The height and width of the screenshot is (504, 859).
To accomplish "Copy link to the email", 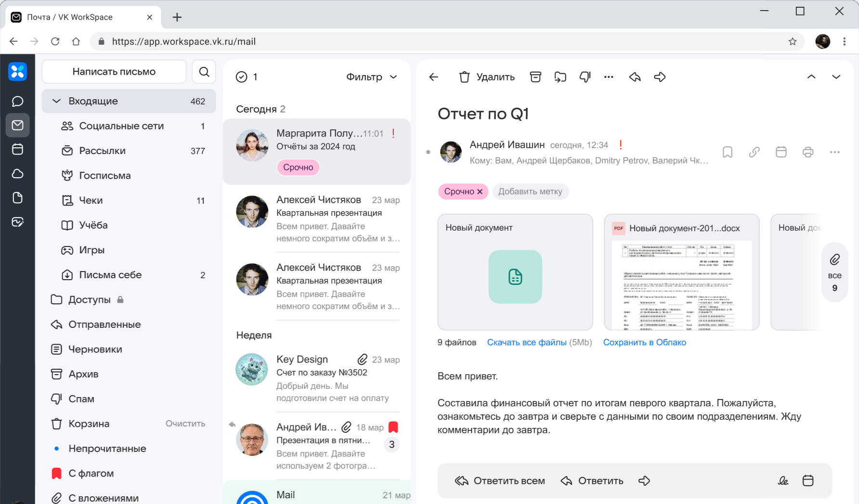I will [754, 152].
